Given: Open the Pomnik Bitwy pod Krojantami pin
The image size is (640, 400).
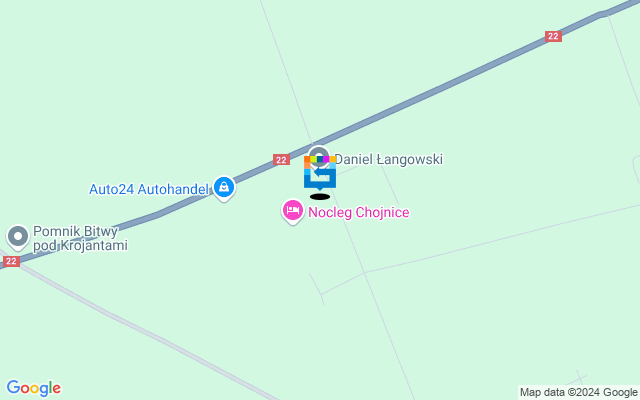Looking at the screenshot, I should tap(18, 237).
